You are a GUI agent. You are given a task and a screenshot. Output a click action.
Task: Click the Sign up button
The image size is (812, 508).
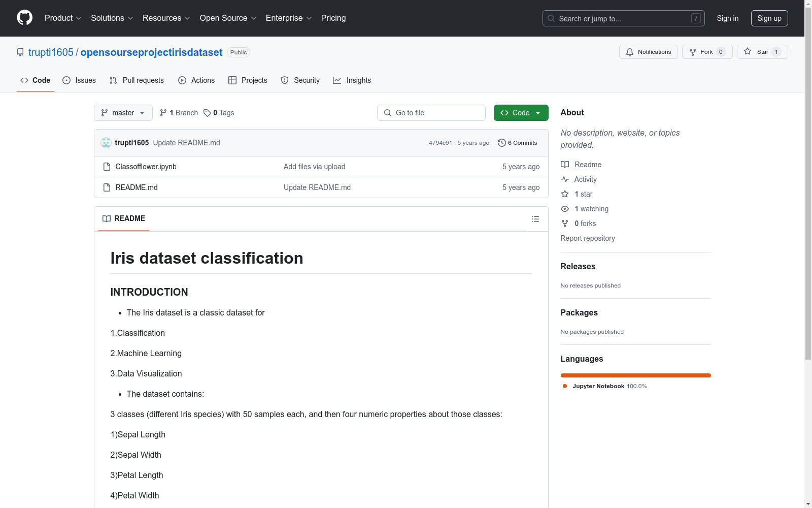click(769, 18)
